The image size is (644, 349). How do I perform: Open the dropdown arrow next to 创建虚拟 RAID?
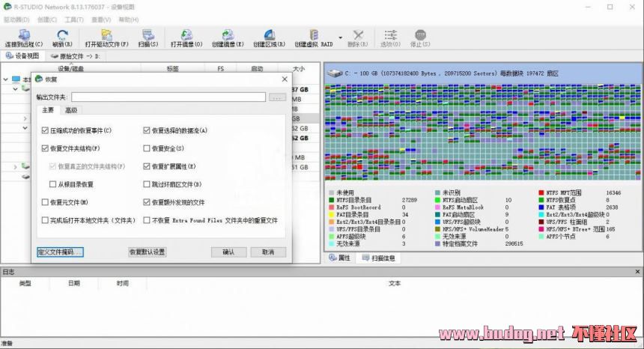(x=340, y=37)
